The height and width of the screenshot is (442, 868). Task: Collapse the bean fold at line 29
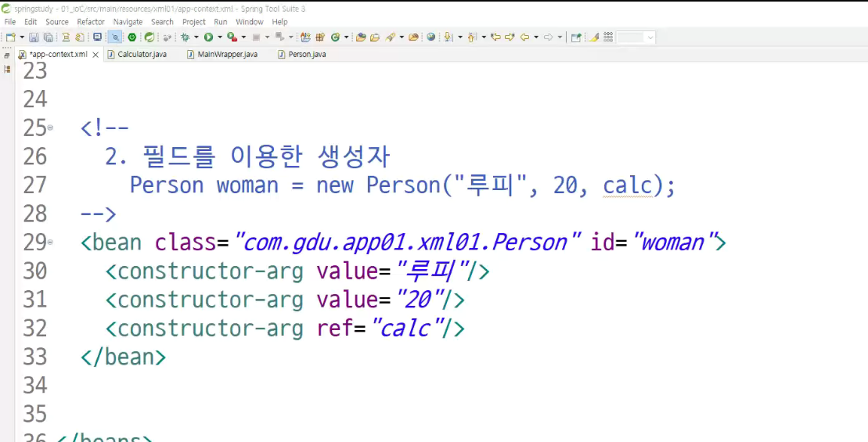click(50, 243)
